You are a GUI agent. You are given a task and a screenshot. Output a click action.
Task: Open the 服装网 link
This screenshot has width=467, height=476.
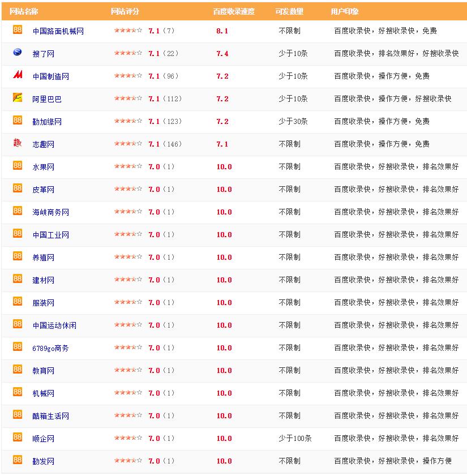pyautogui.click(x=44, y=303)
